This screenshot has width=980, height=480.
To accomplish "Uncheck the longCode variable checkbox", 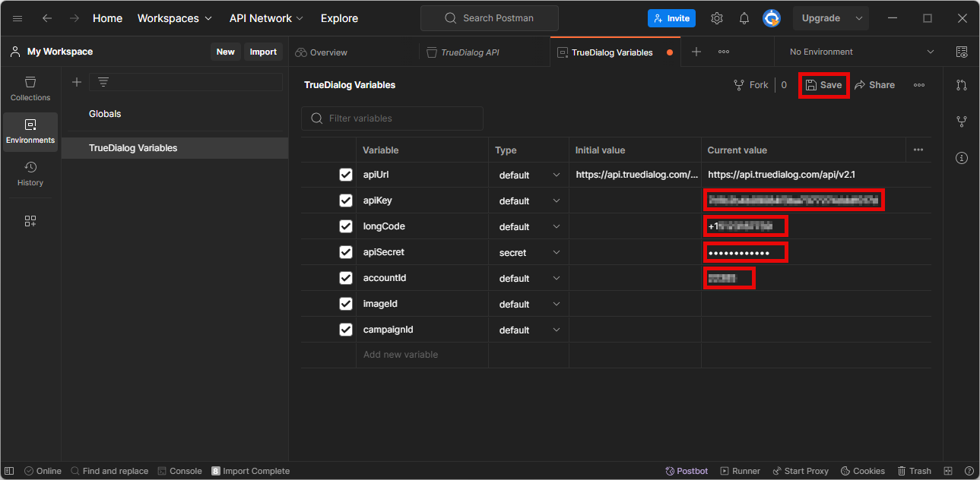I will coord(346,226).
